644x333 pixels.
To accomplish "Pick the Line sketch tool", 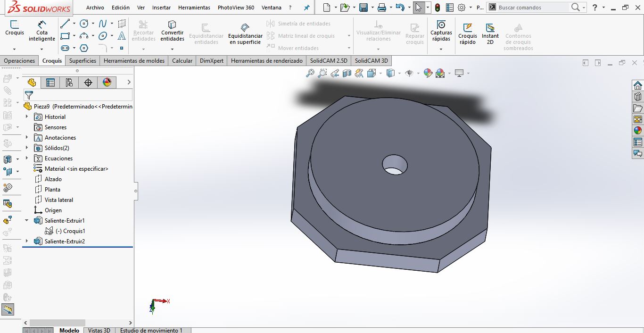I will click(x=65, y=24).
